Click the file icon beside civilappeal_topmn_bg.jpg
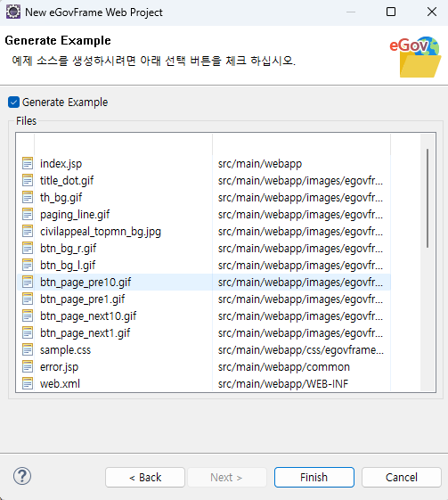Image resolution: width=448 pixels, height=500 pixels. click(x=28, y=231)
